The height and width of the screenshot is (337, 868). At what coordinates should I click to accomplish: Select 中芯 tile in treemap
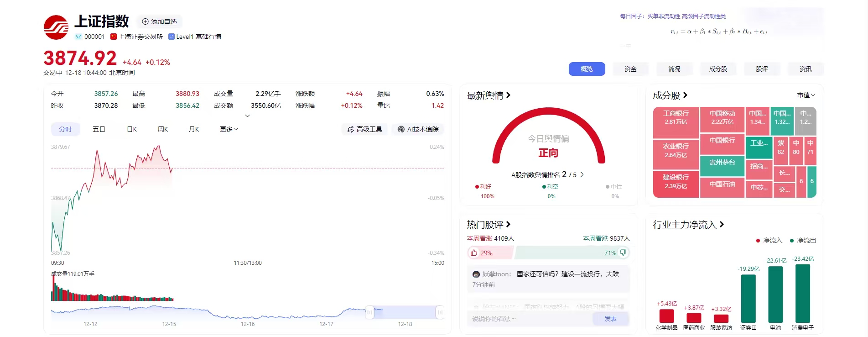[x=759, y=189]
